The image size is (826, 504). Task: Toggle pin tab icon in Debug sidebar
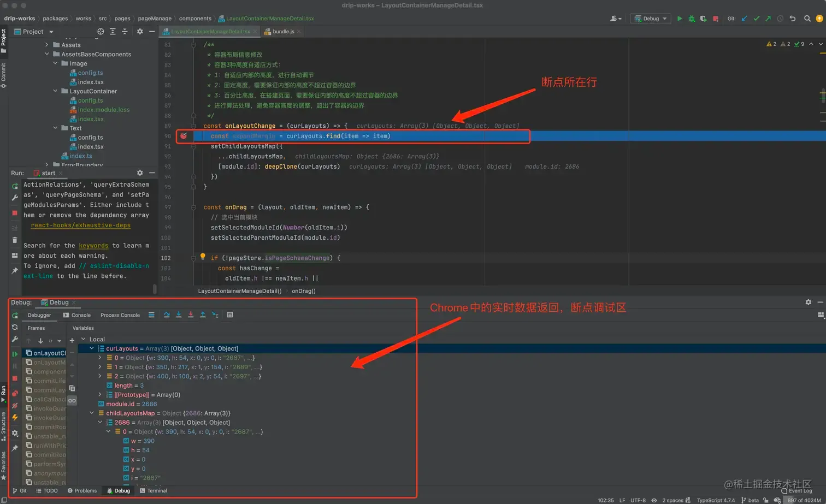pyautogui.click(x=15, y=448)
